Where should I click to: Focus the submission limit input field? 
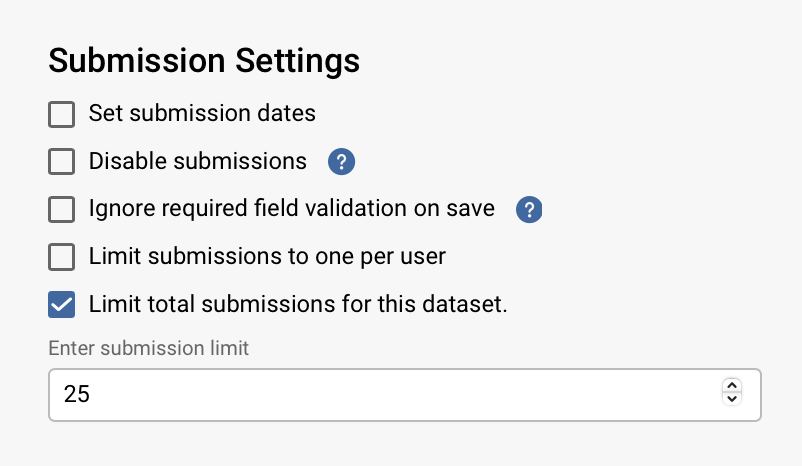coord(380,394)
